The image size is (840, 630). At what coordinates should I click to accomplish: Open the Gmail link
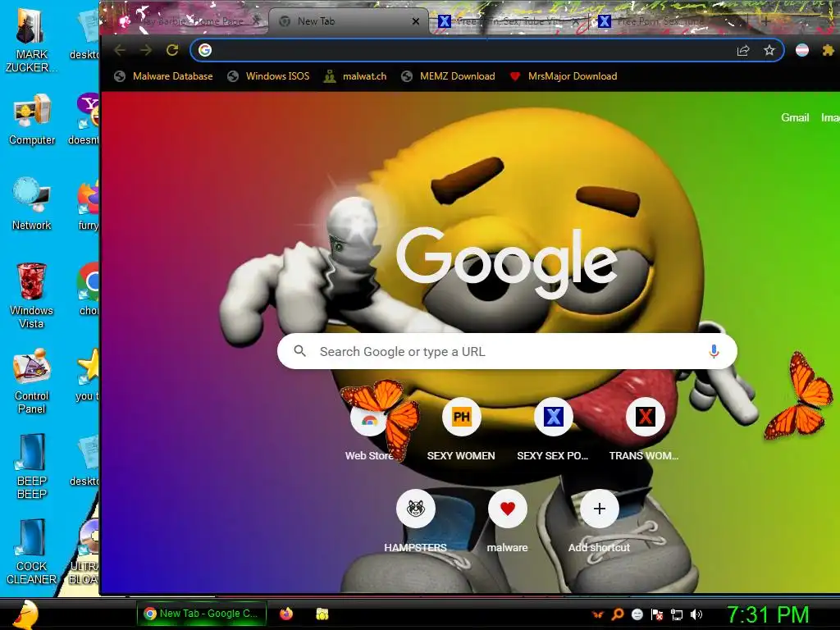(x=795, y=117)
